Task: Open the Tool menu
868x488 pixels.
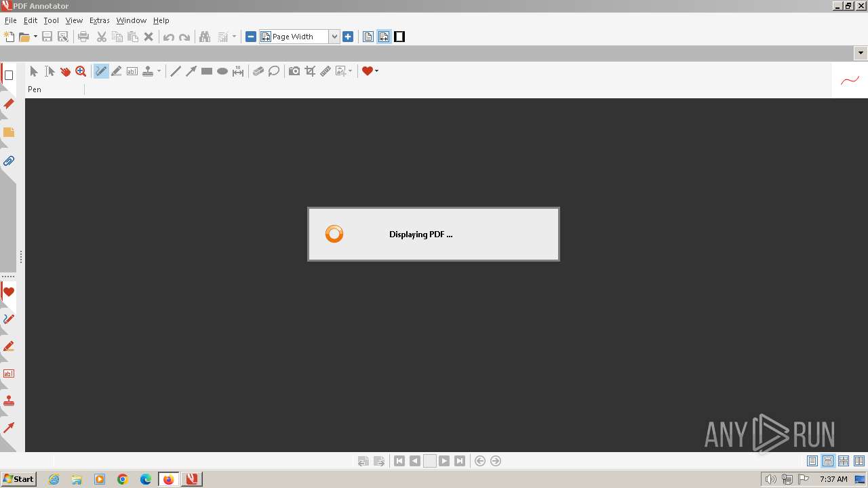Action: pyautogui.click(x=52, y=20)
